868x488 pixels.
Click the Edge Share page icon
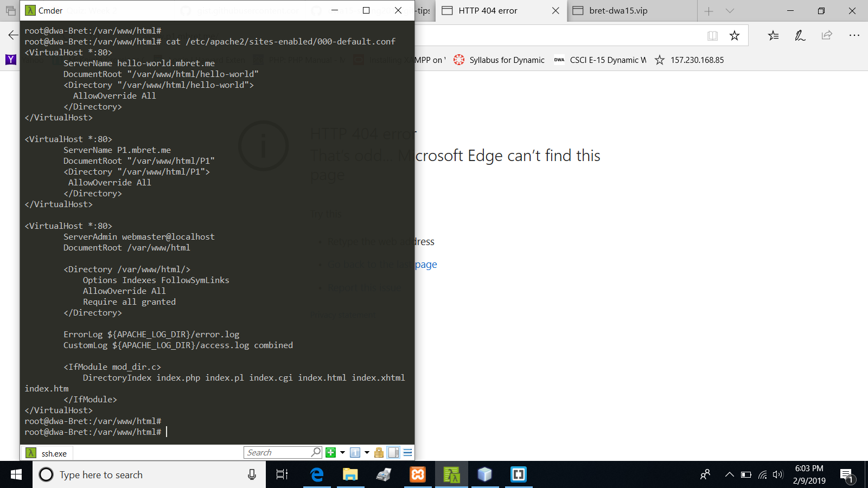click(x=827, y=35)
